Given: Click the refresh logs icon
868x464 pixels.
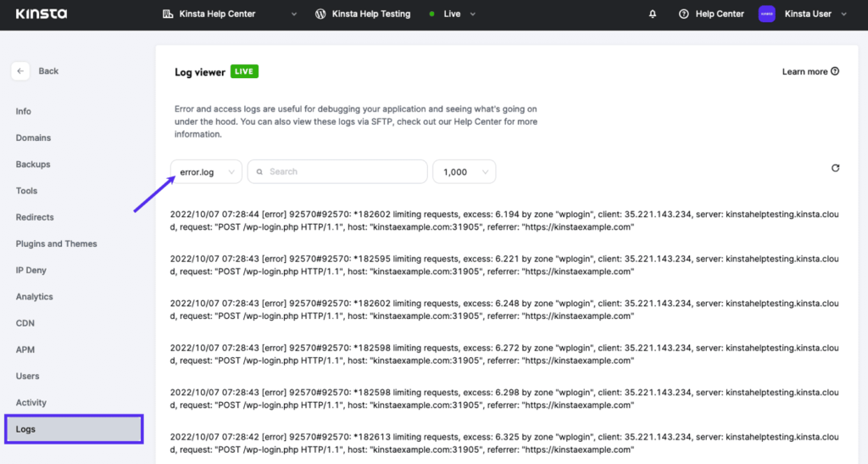Looking at the screenshot, I should [835, 168].
